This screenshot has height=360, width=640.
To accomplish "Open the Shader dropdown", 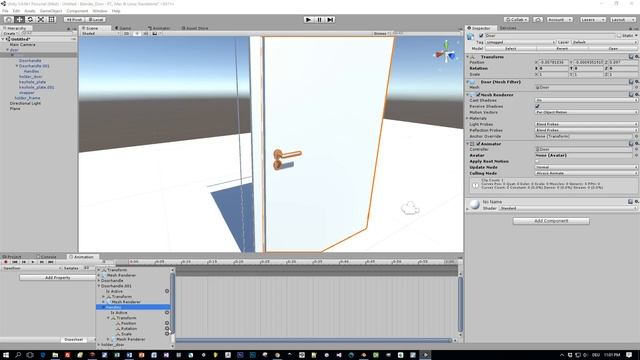I will coord(568,208).
